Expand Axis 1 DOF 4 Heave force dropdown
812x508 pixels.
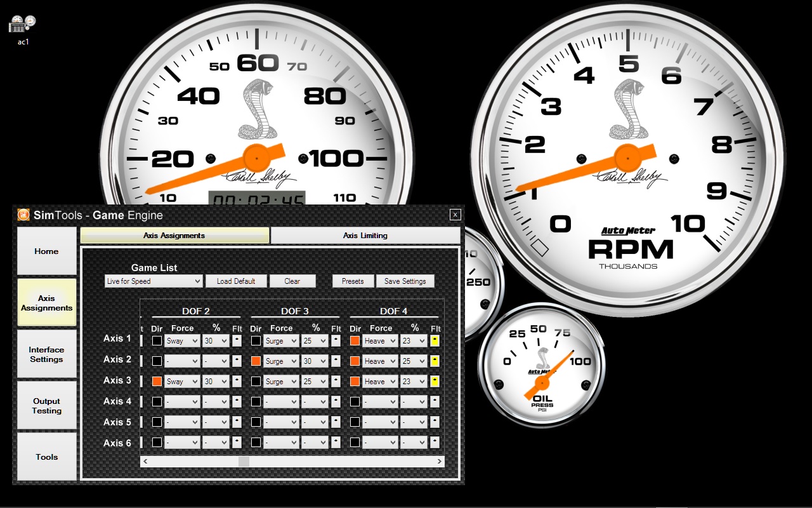pyautogui.click(x=381, y=341)
